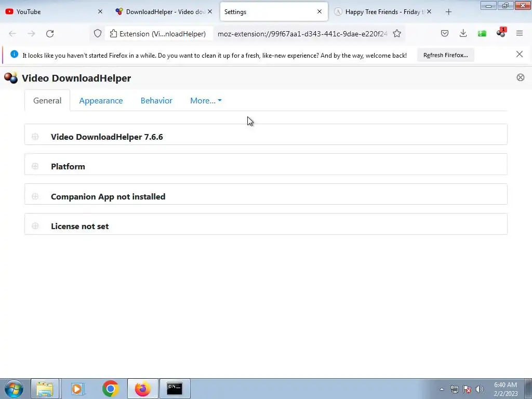532x399 pixels.
Task: Open the More... dropdown tab
Action: pos(206,100)
